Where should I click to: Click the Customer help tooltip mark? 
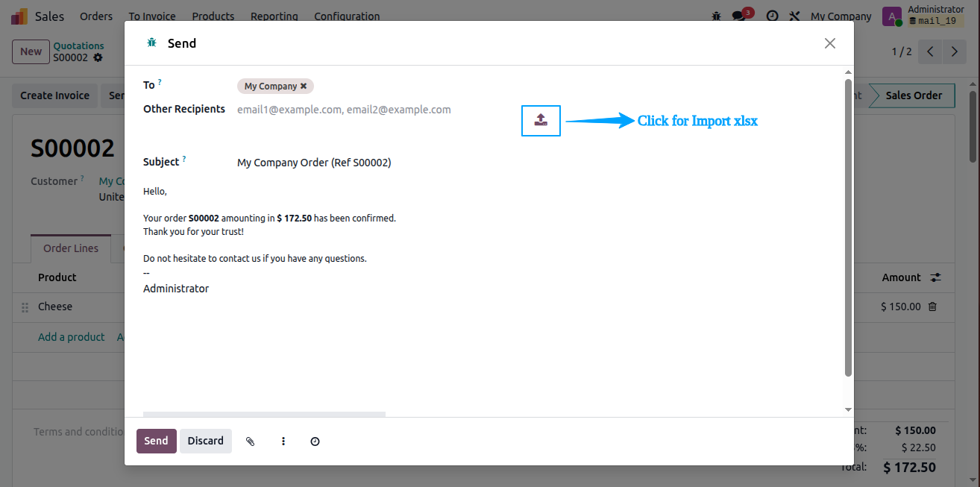point(82,178)
